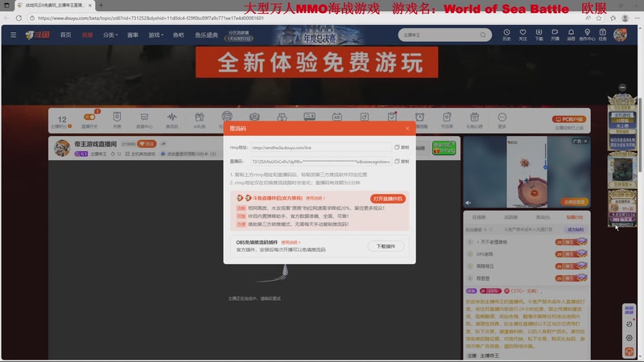The image size is (644, 362).
Task: Click 成为钻粉 button
Action: tap(576, 229)
